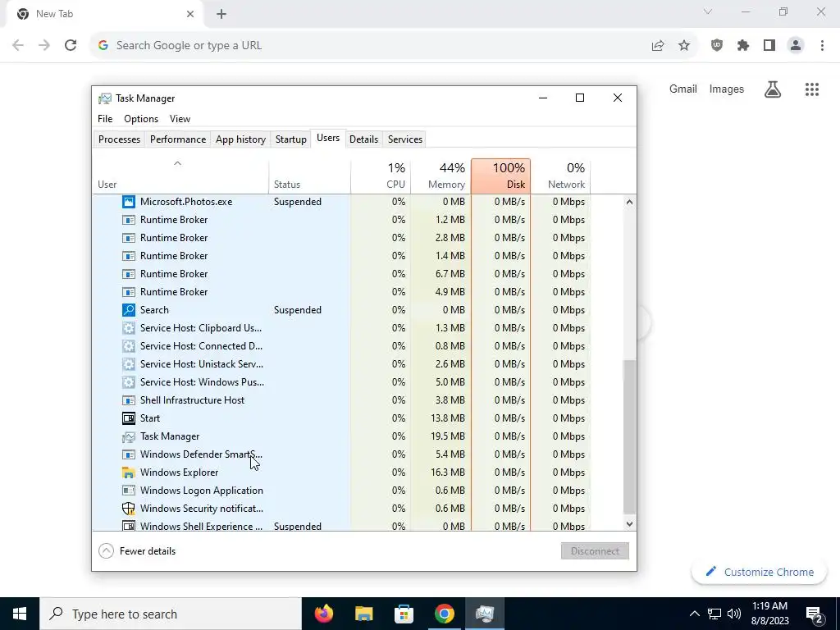Image resolution: width=840 pixels, height=630 pixels.
Task: Share this page icon in address bar
Action: [x=658, y=46]
